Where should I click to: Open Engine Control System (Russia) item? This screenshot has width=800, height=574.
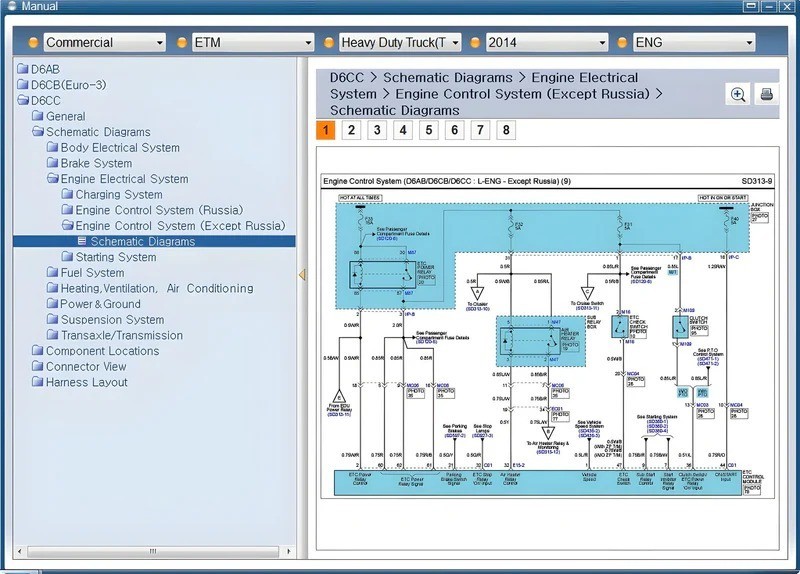point(159,210)
